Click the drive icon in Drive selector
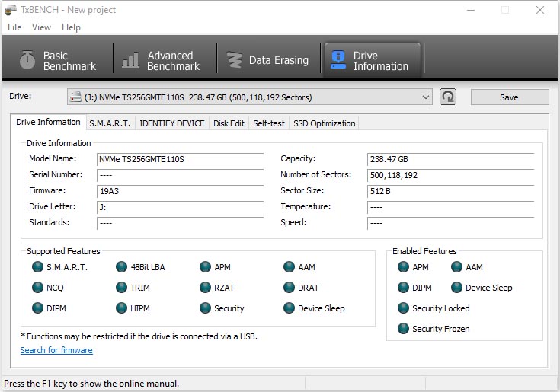560x392 pixels. point(75,97)
